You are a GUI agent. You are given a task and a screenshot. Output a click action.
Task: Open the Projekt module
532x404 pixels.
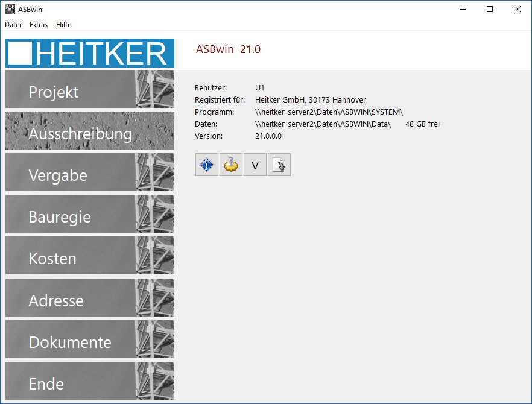89,89
